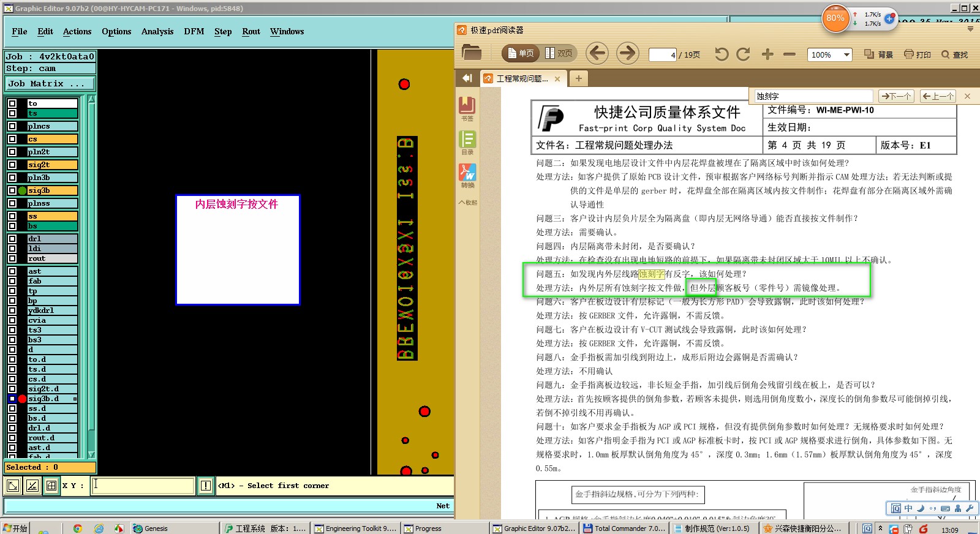This screenshot has width=980, height=534.
Task: Find previous match (上一个)
Action: [x=938, y=96]
